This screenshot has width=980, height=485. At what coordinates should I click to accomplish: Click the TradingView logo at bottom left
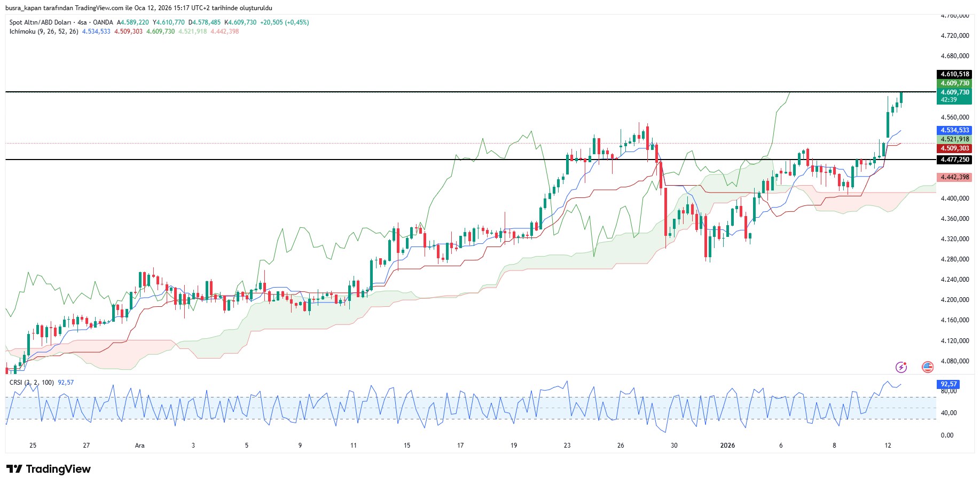tap(49, 469)
